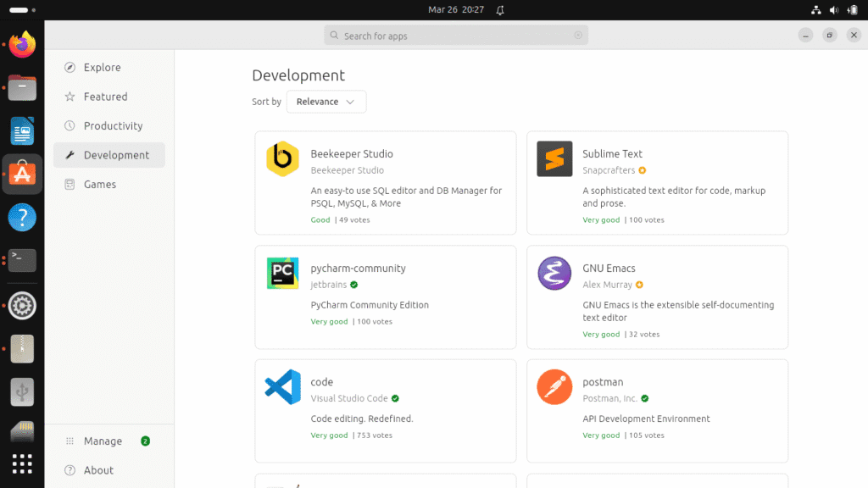Click the pycharm-community PC icon

click(x=282, y=273)
